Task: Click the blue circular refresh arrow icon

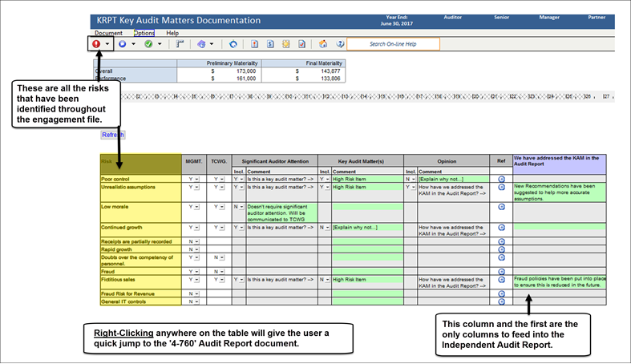Action: tap(233, 44)
